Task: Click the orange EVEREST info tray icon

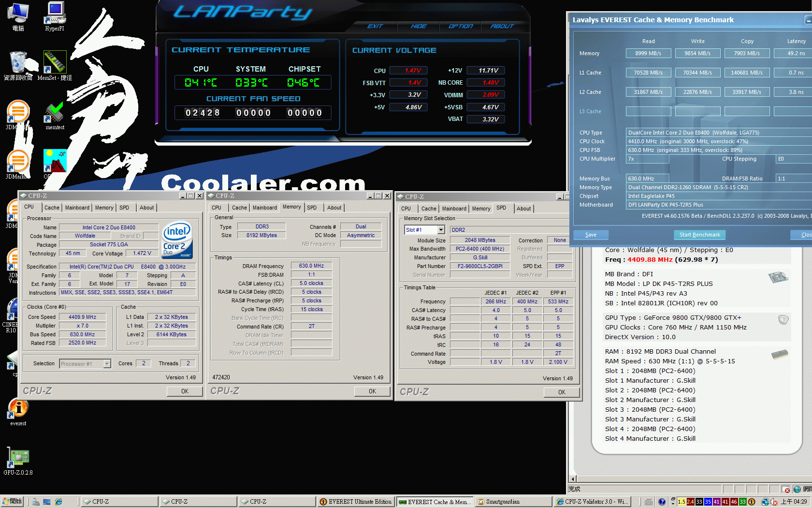Action: click(x=752, y=502)
